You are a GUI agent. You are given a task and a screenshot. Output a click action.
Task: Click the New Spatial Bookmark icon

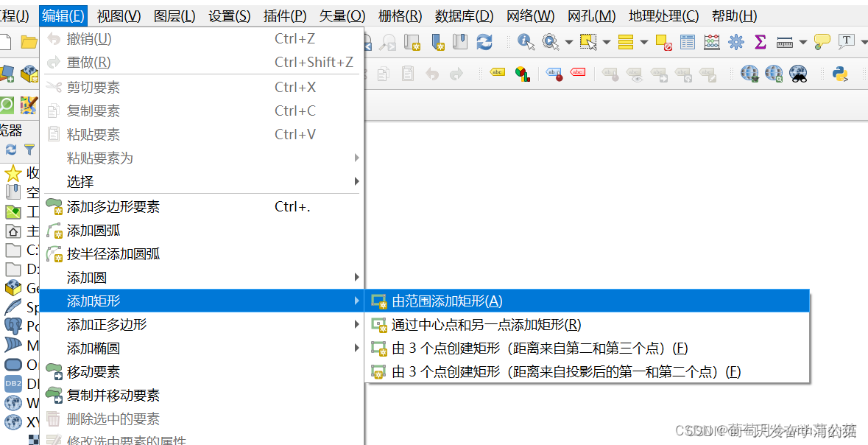(x=437, y=42)
